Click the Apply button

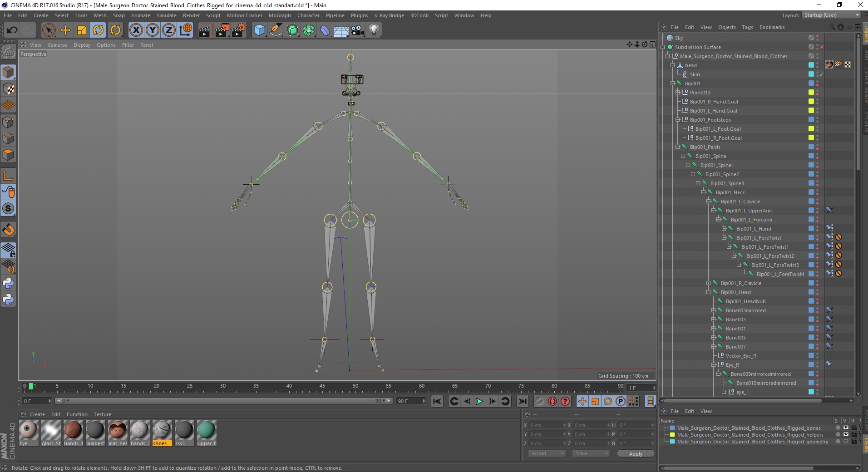[x=636, y=454]
